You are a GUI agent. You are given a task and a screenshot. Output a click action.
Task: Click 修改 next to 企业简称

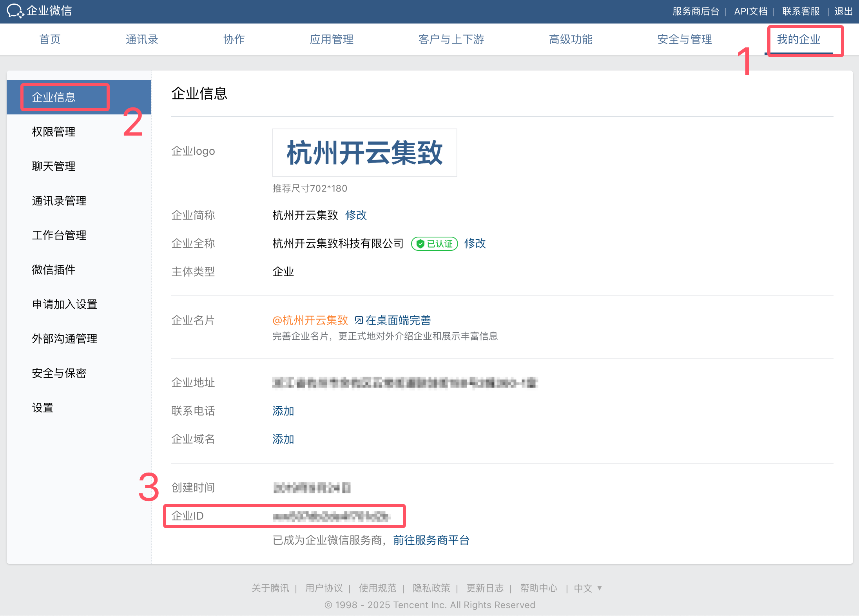356,215
